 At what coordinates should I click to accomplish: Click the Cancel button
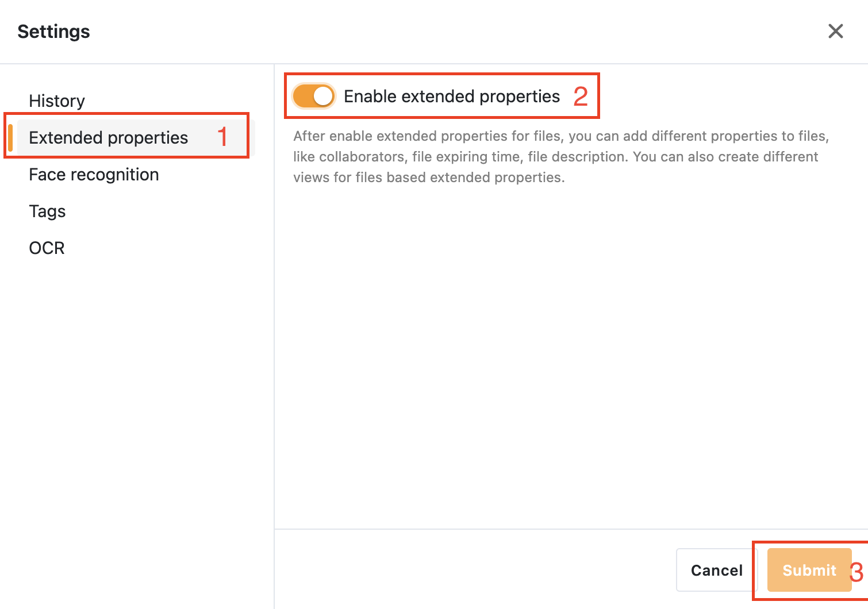[716, 570]
